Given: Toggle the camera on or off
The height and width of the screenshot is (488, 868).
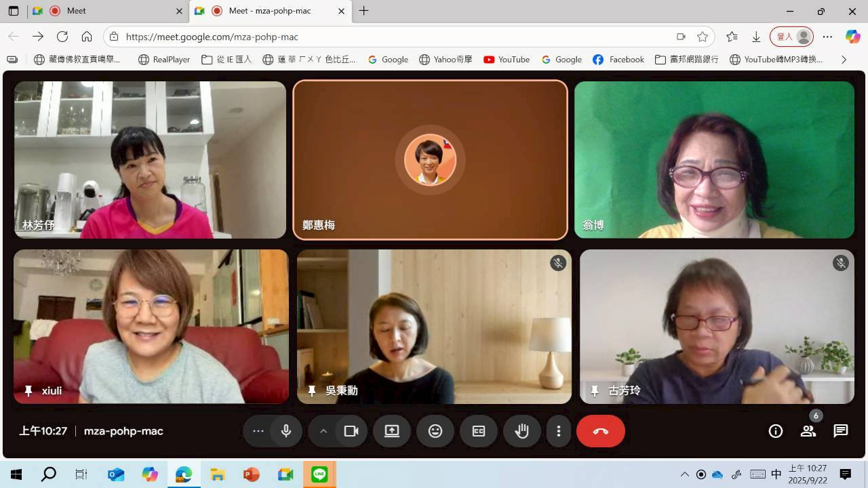Looking at the screenshot, I should point(351,431).
